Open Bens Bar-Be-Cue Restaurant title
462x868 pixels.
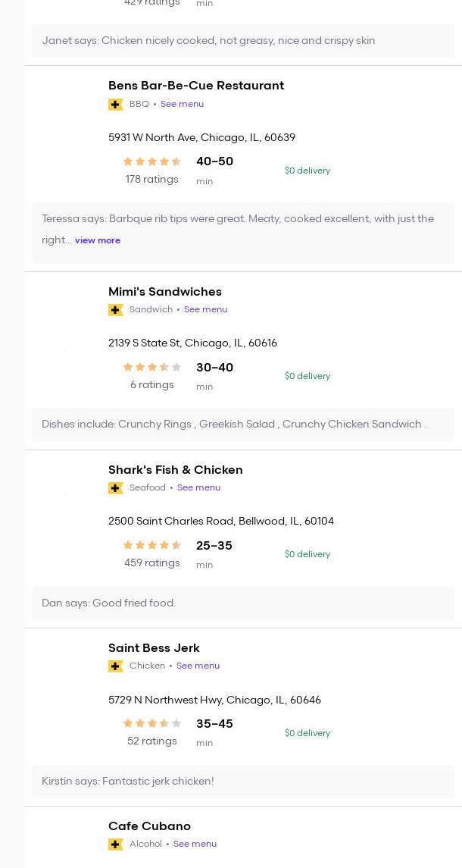coord(196,86)
